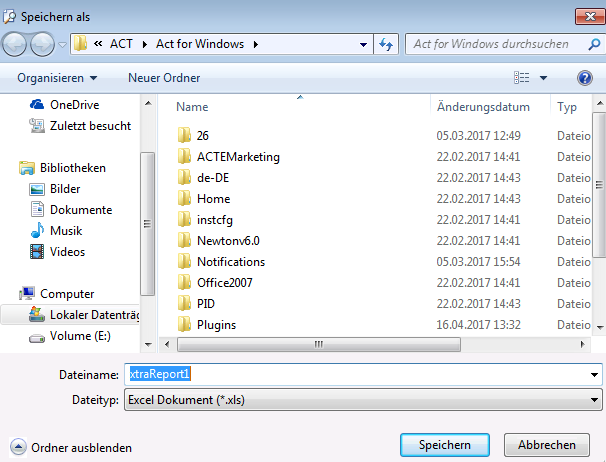The height and width of the screenshot is (462, 606).
Task: Select Act for Windows path segment
Action: point(200,44)
